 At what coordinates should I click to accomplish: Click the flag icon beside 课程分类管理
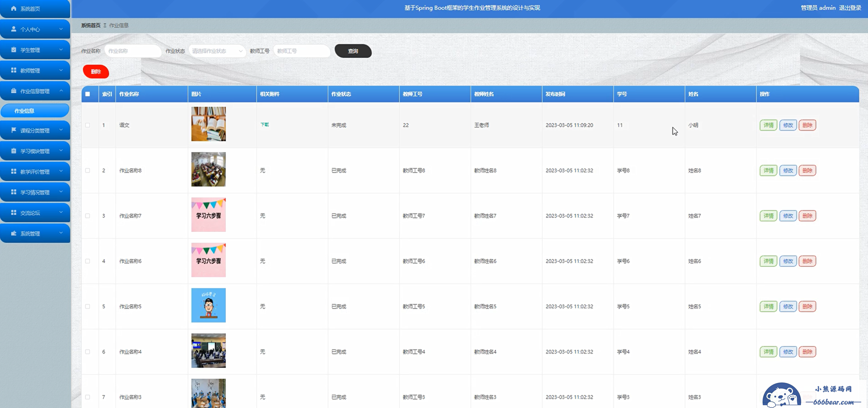[13, 130]
